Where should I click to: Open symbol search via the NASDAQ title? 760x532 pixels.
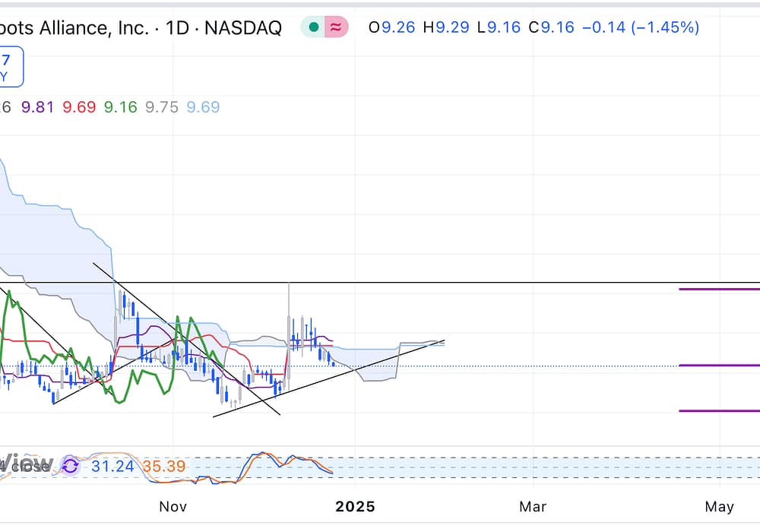[141, 28]
